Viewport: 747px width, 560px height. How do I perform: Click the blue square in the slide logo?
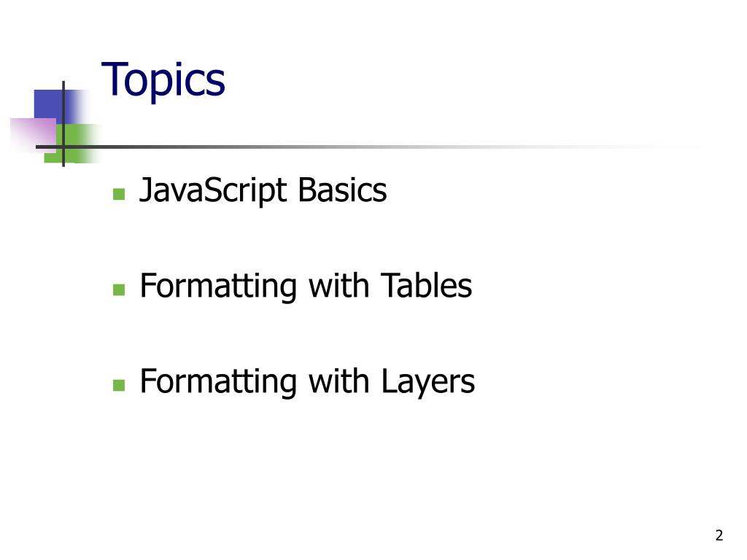tap(58, 106)
